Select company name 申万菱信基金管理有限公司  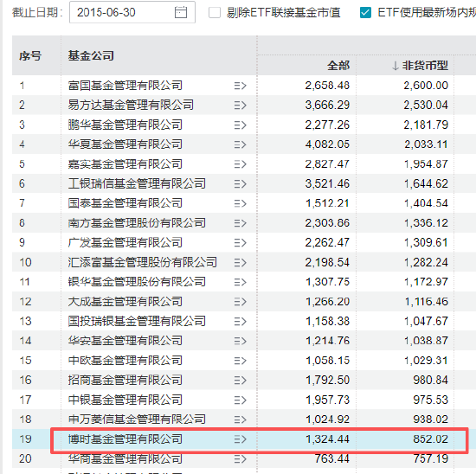[137, 420]
